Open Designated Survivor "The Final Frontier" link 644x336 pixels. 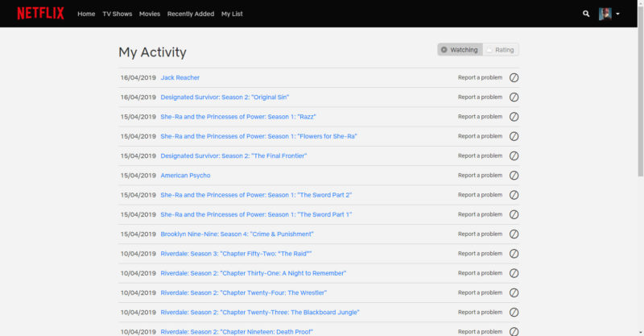coord(233,156)
